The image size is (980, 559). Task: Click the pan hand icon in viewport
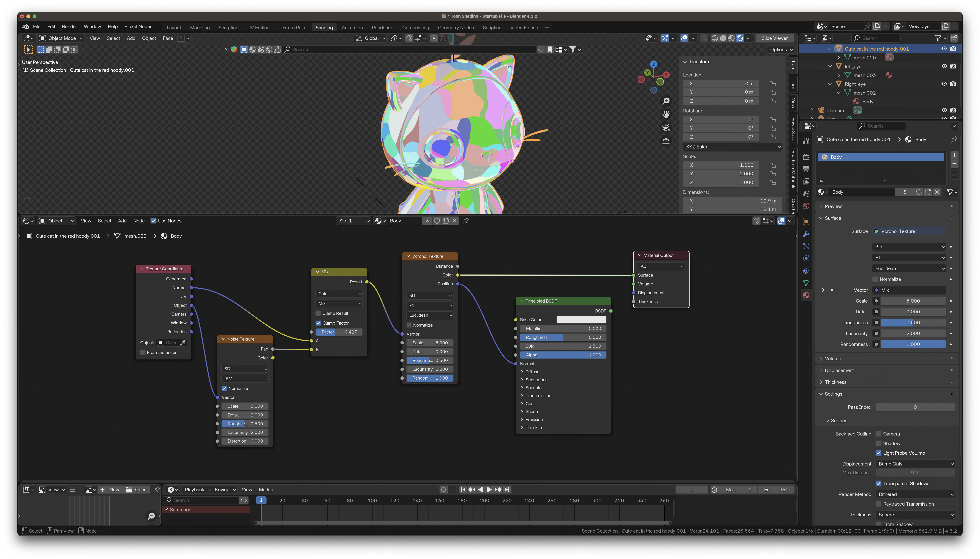(x=666, y=114)
